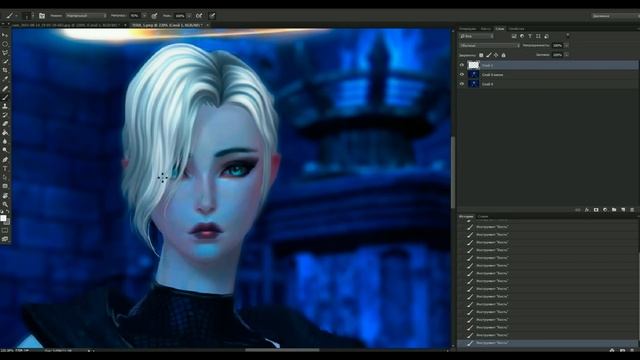Viewport: 640px width, 360px height.
Task: Lock all layer attributes padlock
Action: pyautogui.click(x=503, y=55)
